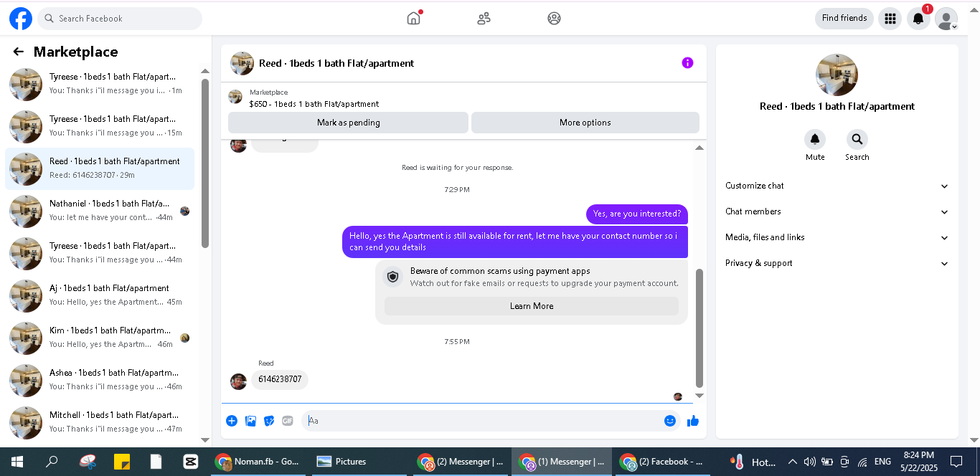
Task: Open Tyreese conversation from 15m ago
Action: 100,127
